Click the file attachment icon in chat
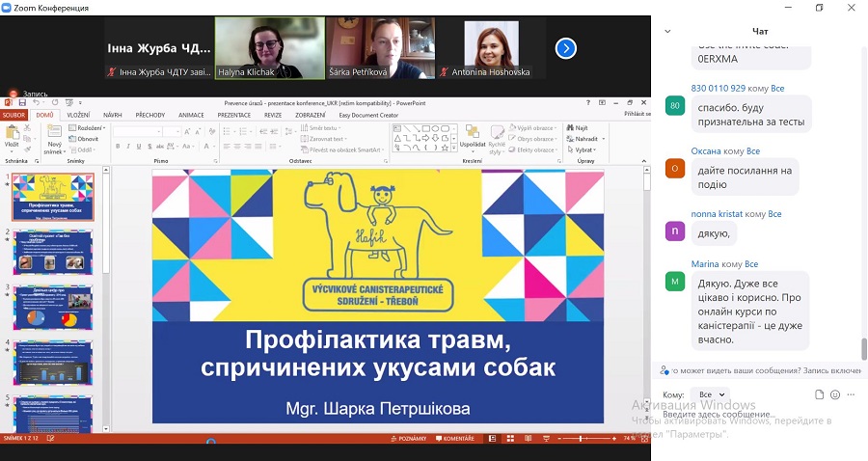This screenshot has width=868, height=461. coord(819,394)
